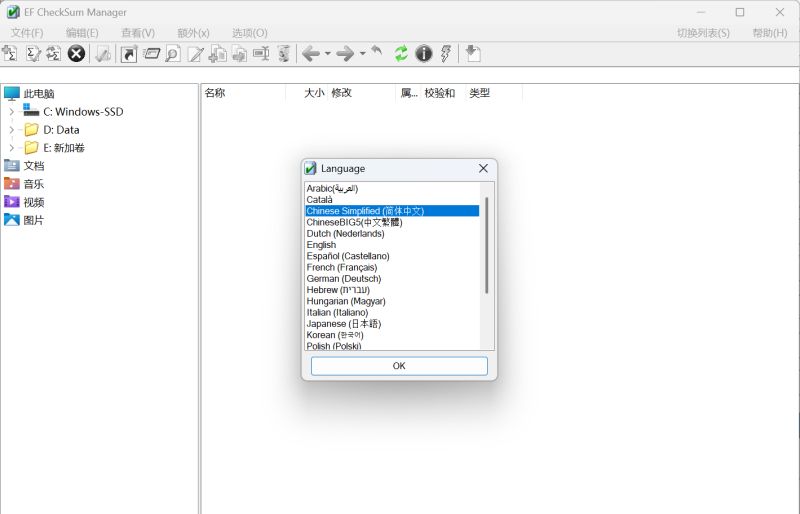Open the 切换列表(S) menu
Viewport: 800px width, 514px height.
pos(703,33)
